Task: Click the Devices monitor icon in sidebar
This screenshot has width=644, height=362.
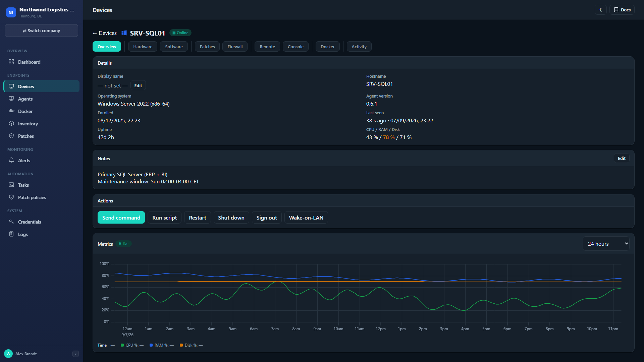Action: coord(11,86)
